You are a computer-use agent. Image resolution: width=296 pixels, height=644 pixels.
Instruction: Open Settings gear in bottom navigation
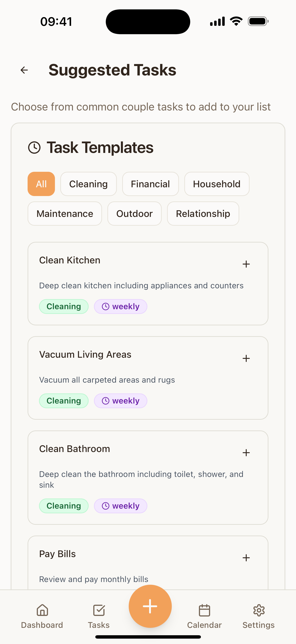(x=259, y=616)
